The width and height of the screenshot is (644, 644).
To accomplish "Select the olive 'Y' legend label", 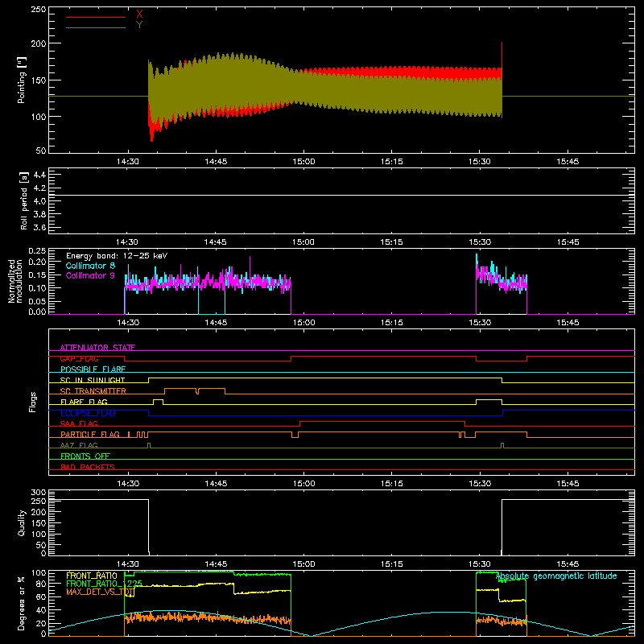I will tap(139, 25).
